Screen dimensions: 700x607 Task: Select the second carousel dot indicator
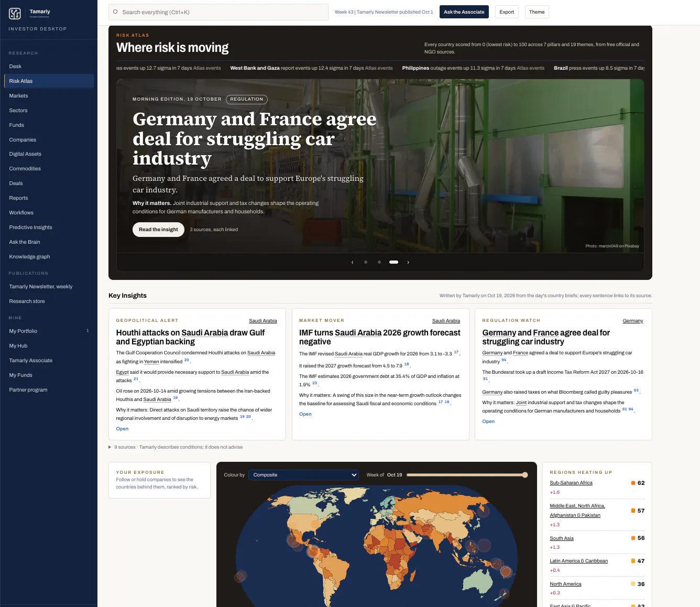click(x=379, y=262)
